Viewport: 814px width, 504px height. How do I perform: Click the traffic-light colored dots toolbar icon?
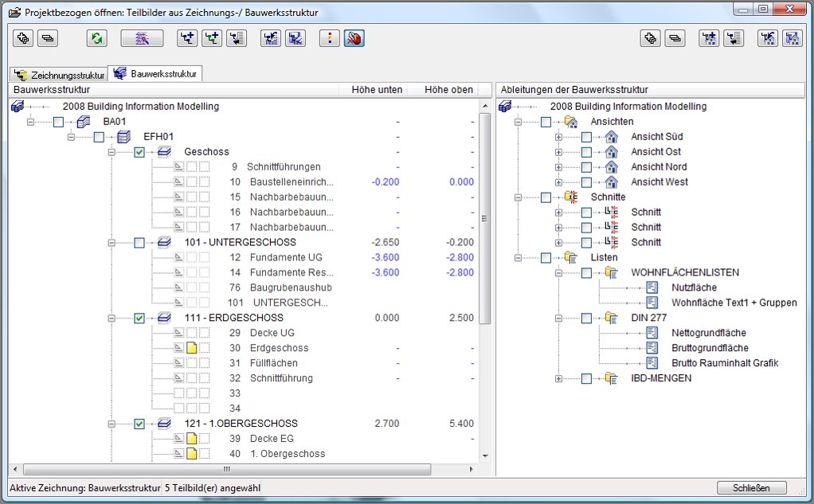(330, 37)
